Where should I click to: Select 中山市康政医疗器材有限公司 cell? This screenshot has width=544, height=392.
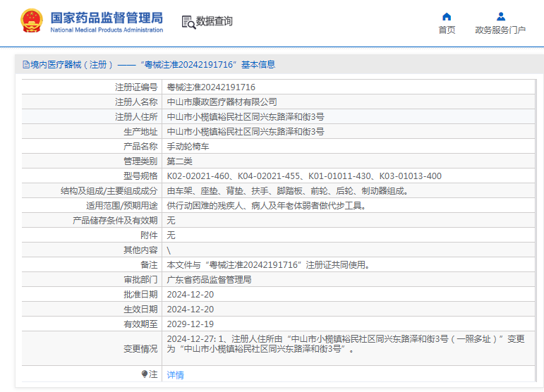click(x=222, y=102)
